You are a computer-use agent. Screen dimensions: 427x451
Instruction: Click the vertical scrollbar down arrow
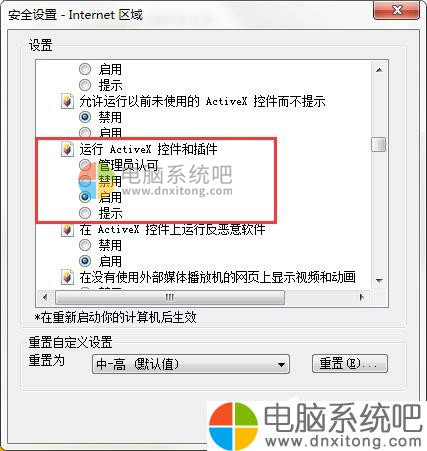(379, 280)
